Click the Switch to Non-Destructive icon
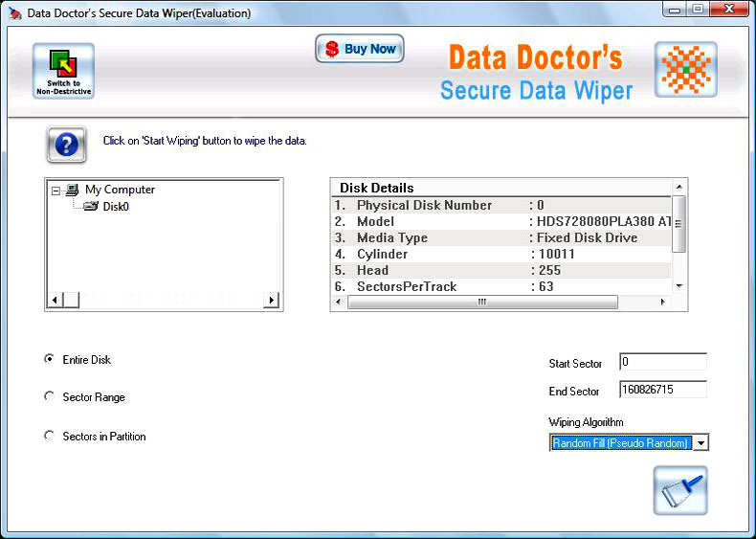 click(64, 71)
